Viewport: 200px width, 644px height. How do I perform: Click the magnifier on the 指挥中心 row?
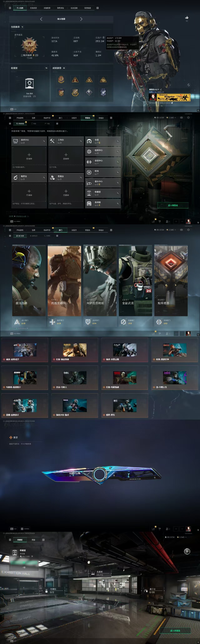click(117, 151)
